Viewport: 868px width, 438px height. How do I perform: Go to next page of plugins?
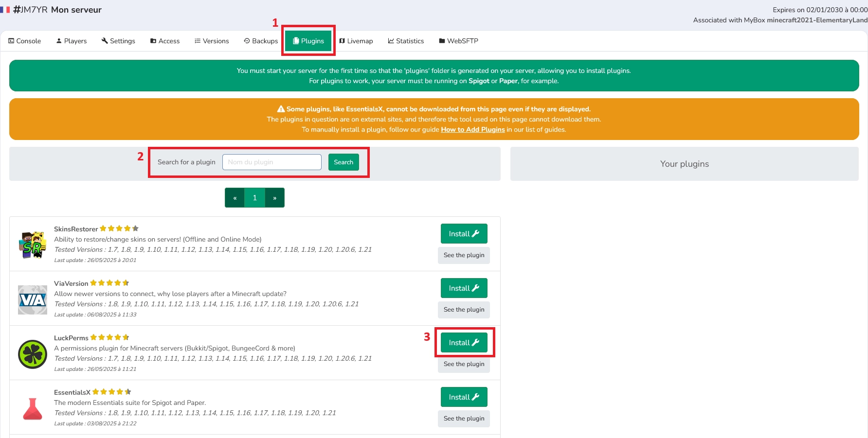pos(275,198)
